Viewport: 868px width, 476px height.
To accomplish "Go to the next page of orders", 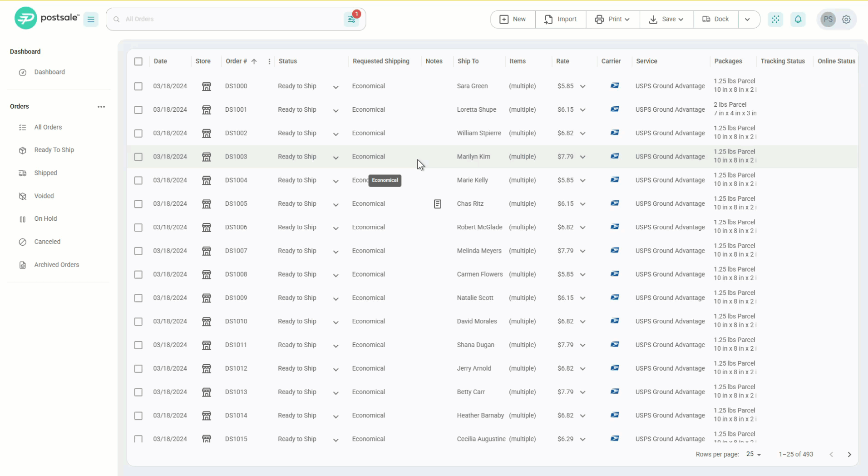I will click(x=849, y=454).
